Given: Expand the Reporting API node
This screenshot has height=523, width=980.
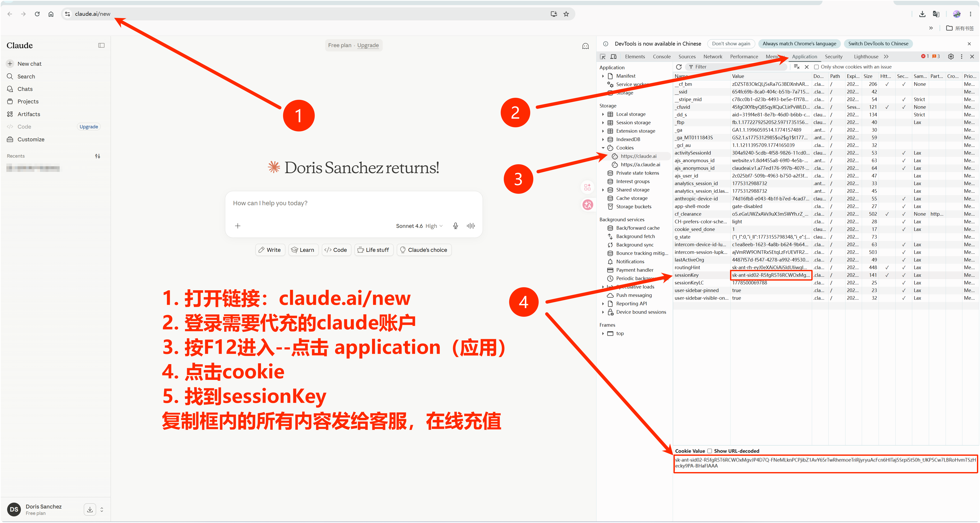Looking at the screenshot, I should click(x=603, y=304).
